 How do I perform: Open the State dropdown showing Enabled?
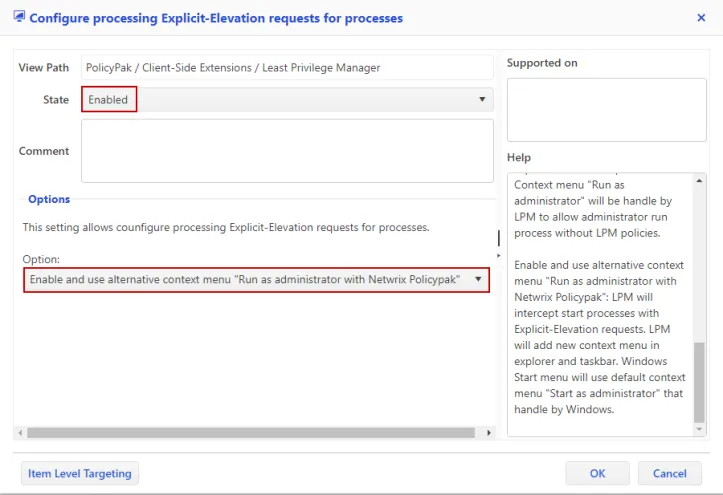(287, 100)
